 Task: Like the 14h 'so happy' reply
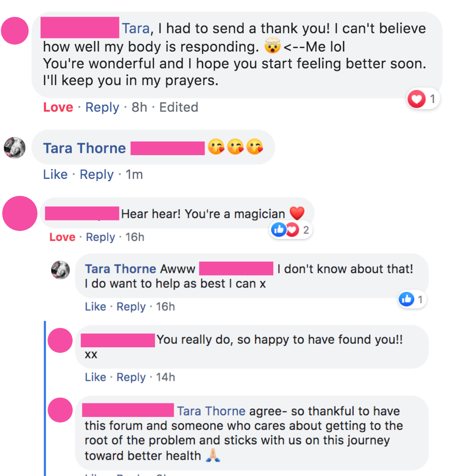pyautogui.click(x=95, y=377)
